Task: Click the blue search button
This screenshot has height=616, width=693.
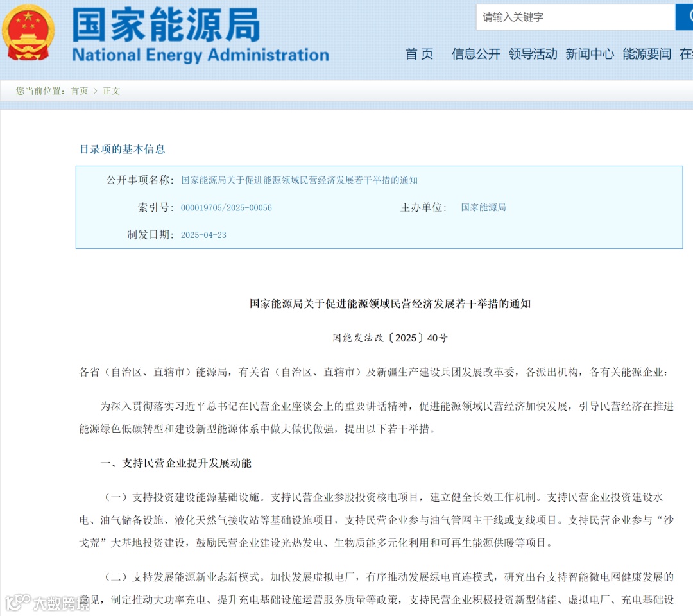Action: (685, 17)
